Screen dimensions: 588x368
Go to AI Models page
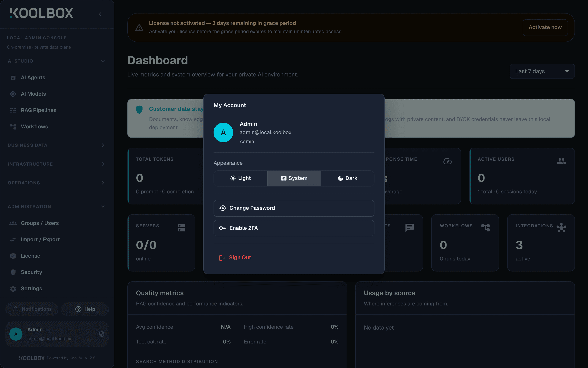tap(57, 94)
